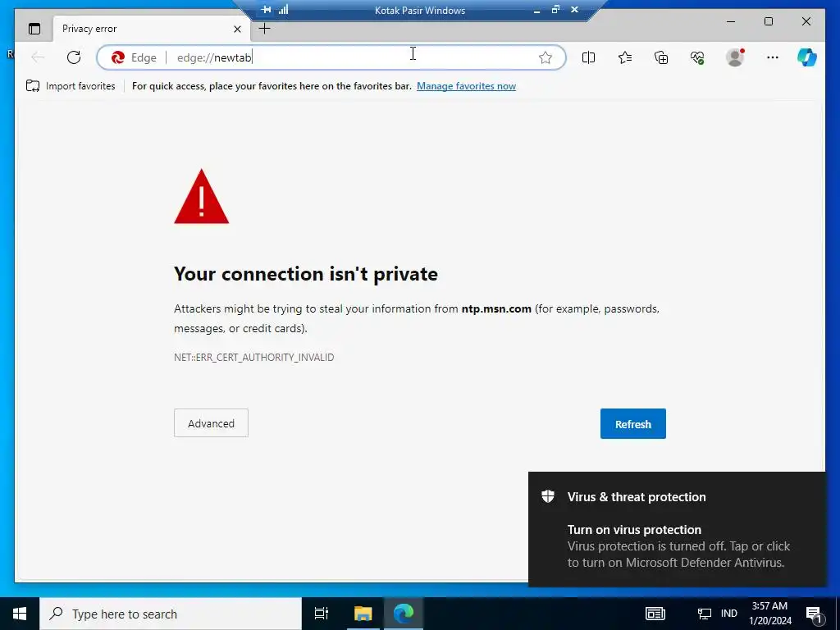Open the Action Center notification icon
Screen dimensions: 840x630
[x=814, y=614]
